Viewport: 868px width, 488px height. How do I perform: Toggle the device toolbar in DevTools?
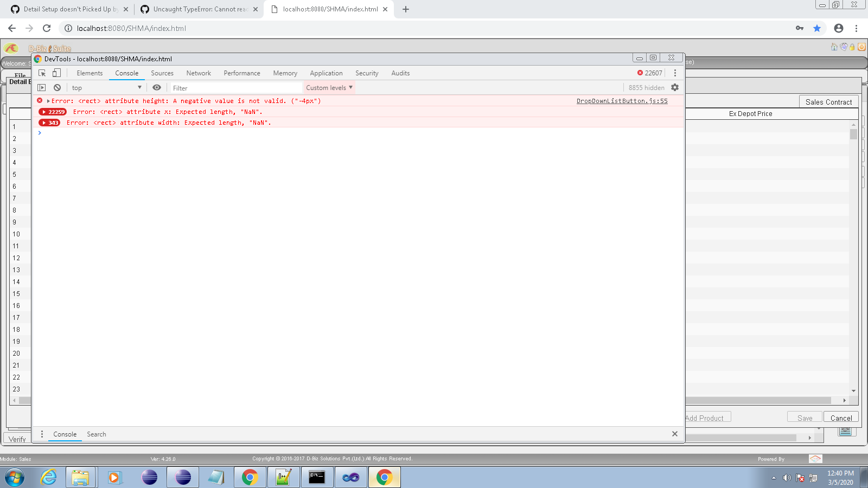click(x=56, y=72)
